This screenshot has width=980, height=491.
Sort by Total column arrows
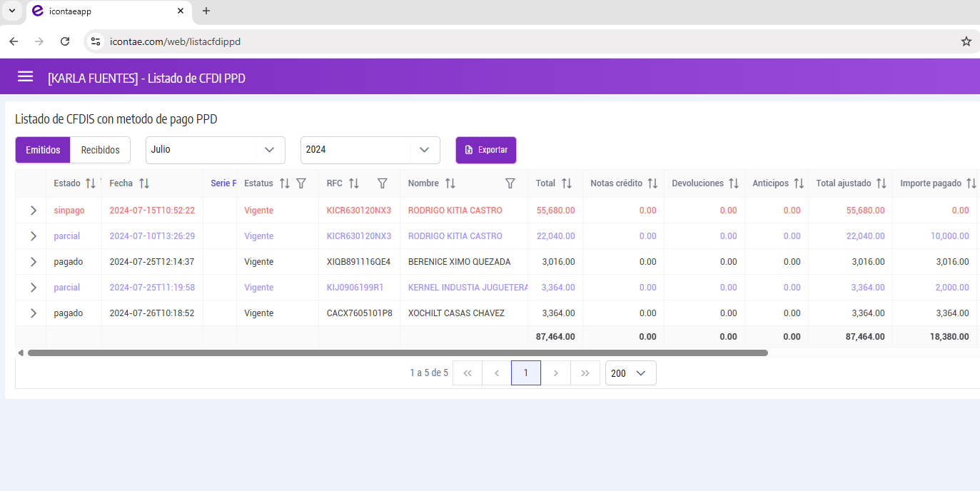coord(567,183)
